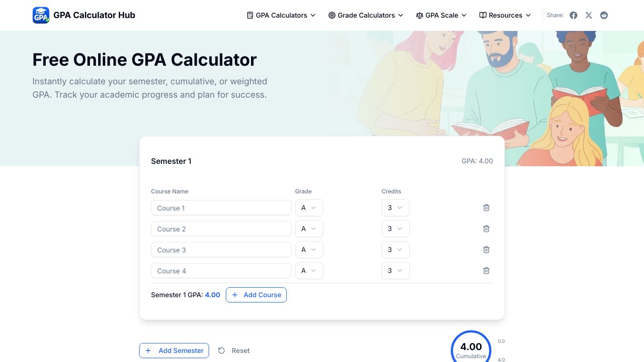Click the Add Semester button
The image size is (644, 362).
pyautogui.click(x=174, y=351)
